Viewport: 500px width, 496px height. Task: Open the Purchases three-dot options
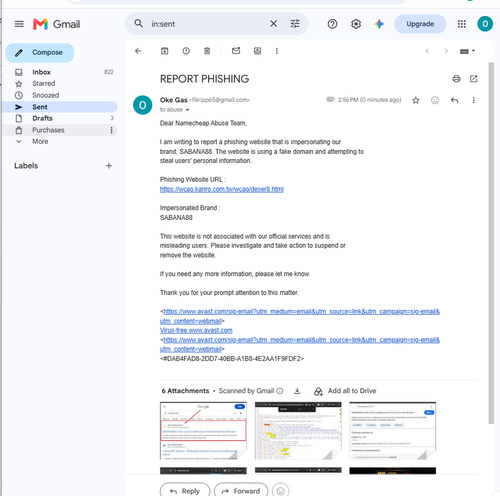[111, 130]
